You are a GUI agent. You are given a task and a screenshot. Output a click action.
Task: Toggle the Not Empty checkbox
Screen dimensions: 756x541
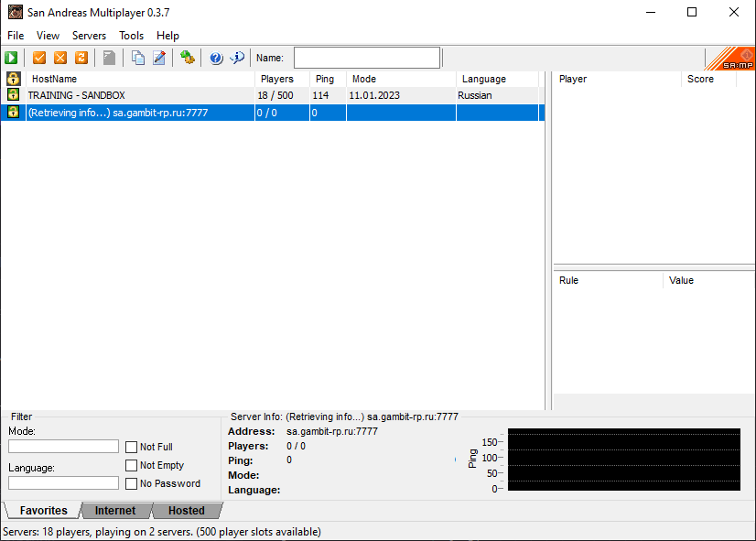point(132,465)
